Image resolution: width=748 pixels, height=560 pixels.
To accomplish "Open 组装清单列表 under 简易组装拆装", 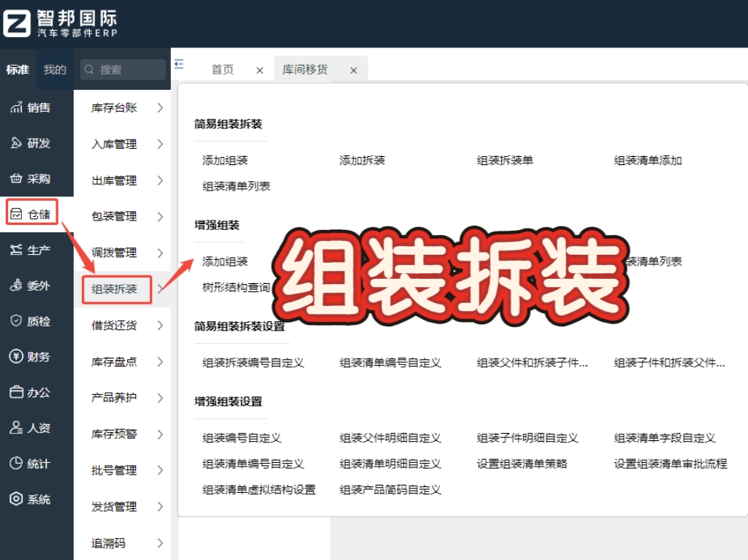I will 236,186.
